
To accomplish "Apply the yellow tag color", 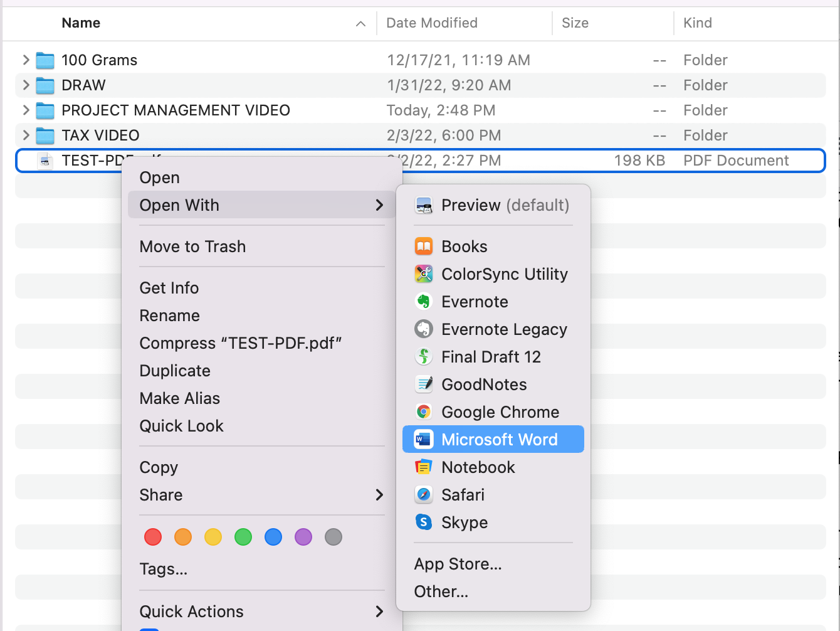I will tap(213, 537).
